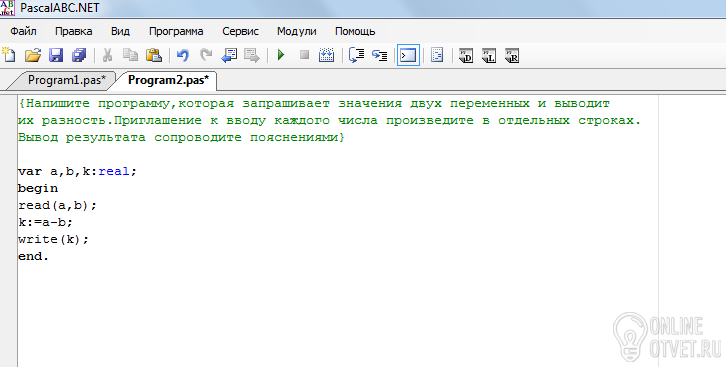The image size is (726, 367).
Task: Open a file with the folder icon
Action: 32,55
